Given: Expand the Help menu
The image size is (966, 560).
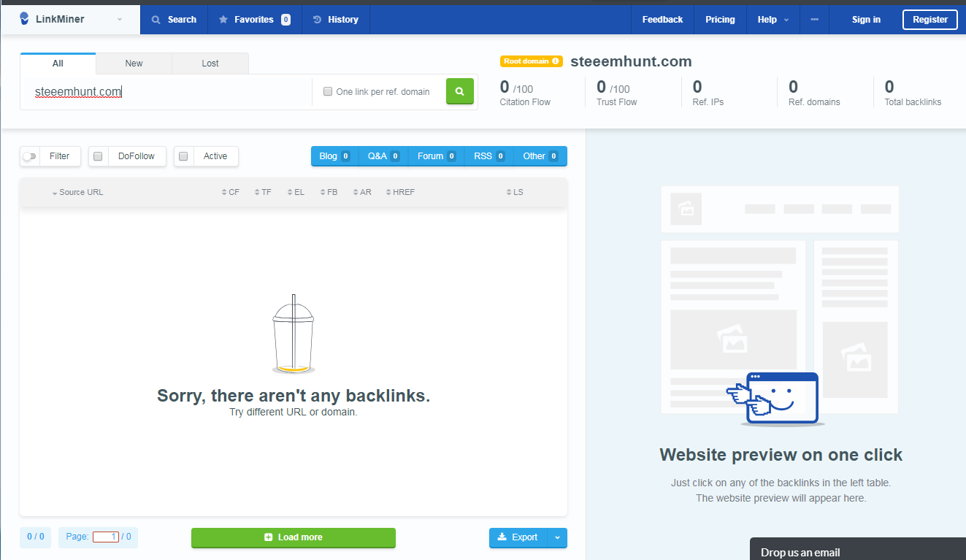Looking at the screenshot, I should tap(773, 20).
